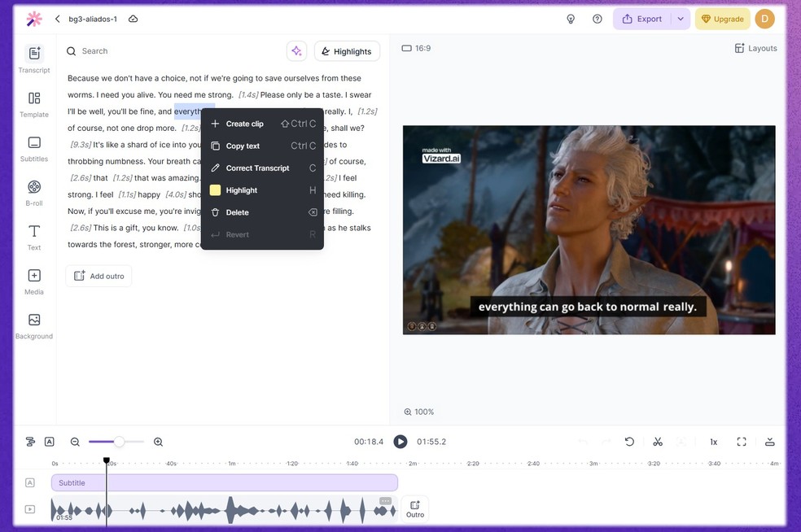This screenshot has height=532, width=801.
Task: Open the B-roll panel
Action: [x=34, y=193]
